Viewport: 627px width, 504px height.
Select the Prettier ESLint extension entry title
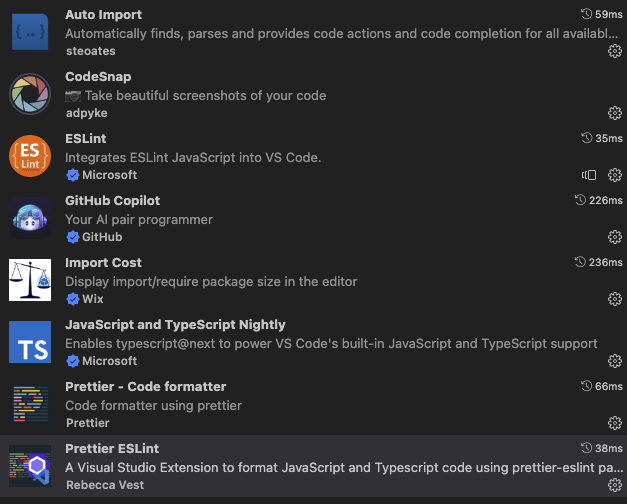click(112, 449)
